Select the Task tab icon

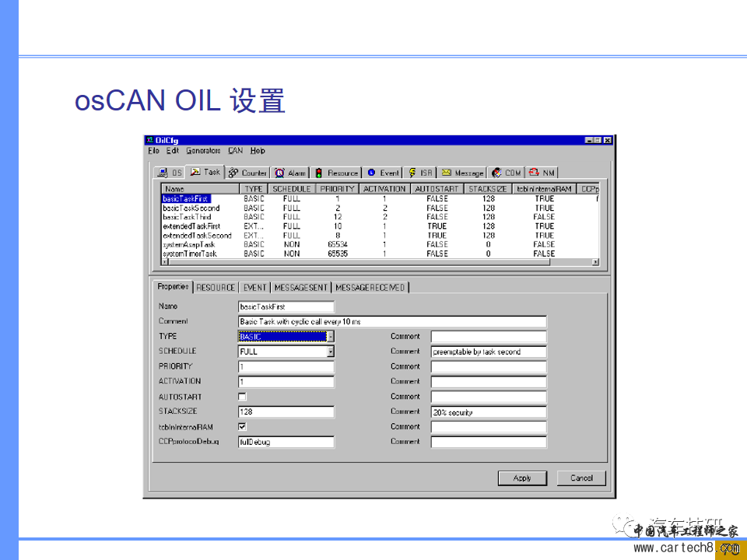click(x=195, y=171)
